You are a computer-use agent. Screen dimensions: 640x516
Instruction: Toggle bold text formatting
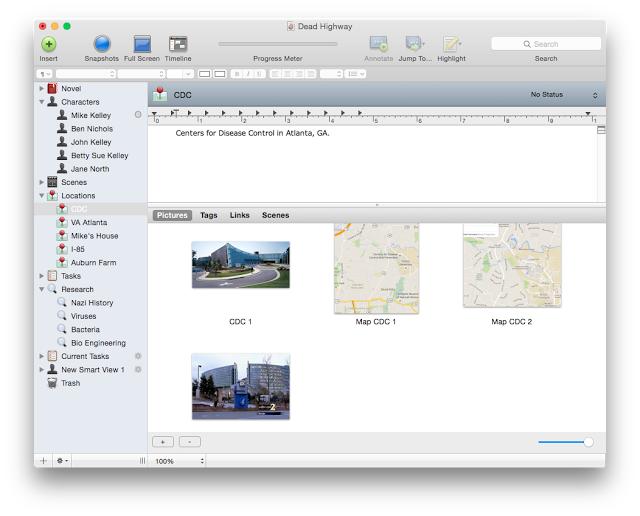pyautogui.click(x=237, y=74)
